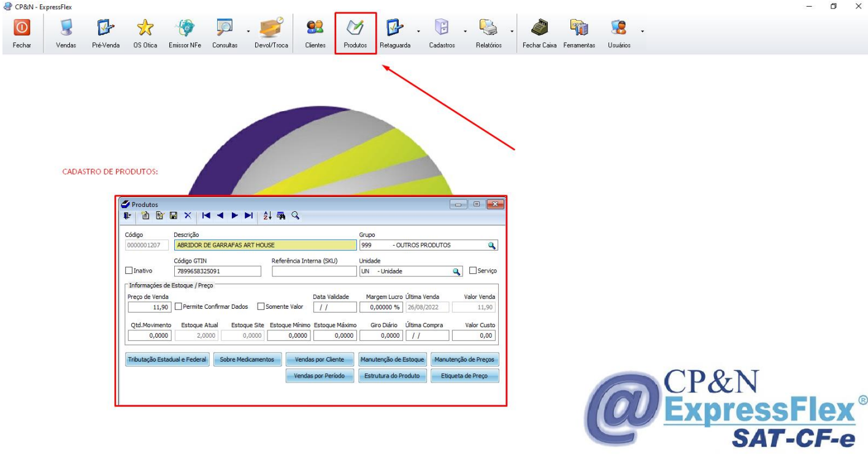Image resolution: width=868 pixels, height=458 pixels.
Task: Enable Permite Confirmar Dados checkbox
Action: pos(179,306)
